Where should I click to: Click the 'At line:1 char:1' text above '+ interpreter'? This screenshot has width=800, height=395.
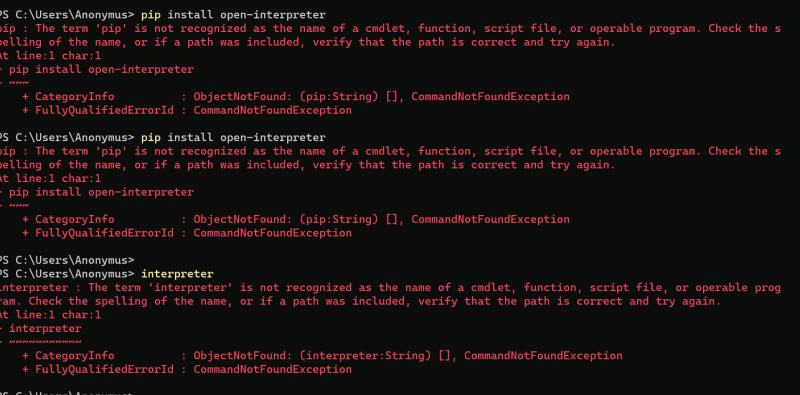pyautogui.click(x=51, y=315)
